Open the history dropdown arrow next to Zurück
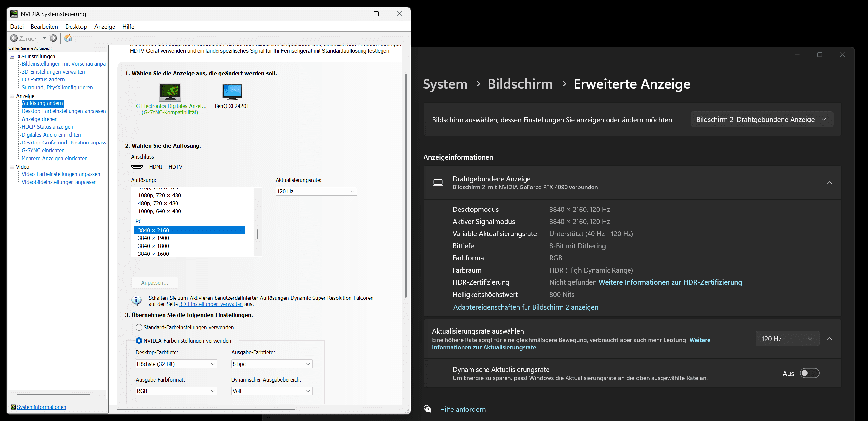This screenshot has width=868, height=421. [44, 38]
